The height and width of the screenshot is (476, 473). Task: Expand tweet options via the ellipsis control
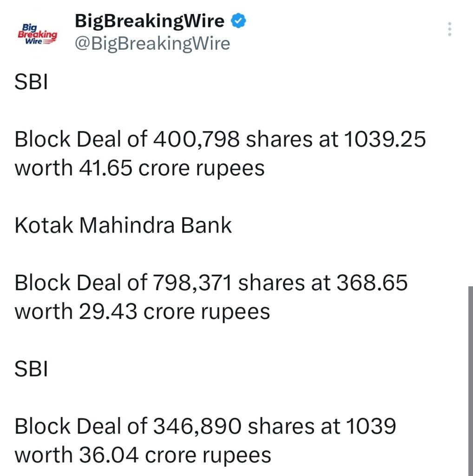pos(449,29)
